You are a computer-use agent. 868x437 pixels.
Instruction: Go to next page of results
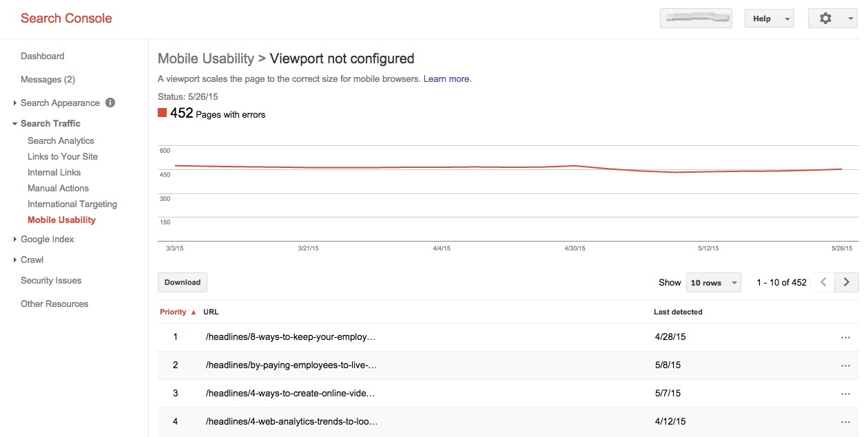tap(846, 282)
